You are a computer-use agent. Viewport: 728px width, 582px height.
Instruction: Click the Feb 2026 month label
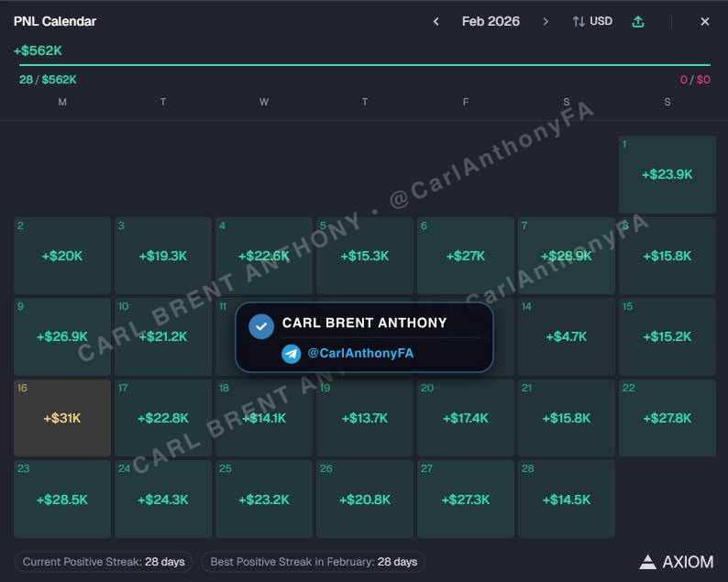pyautogui.click(x=491, y=21)
